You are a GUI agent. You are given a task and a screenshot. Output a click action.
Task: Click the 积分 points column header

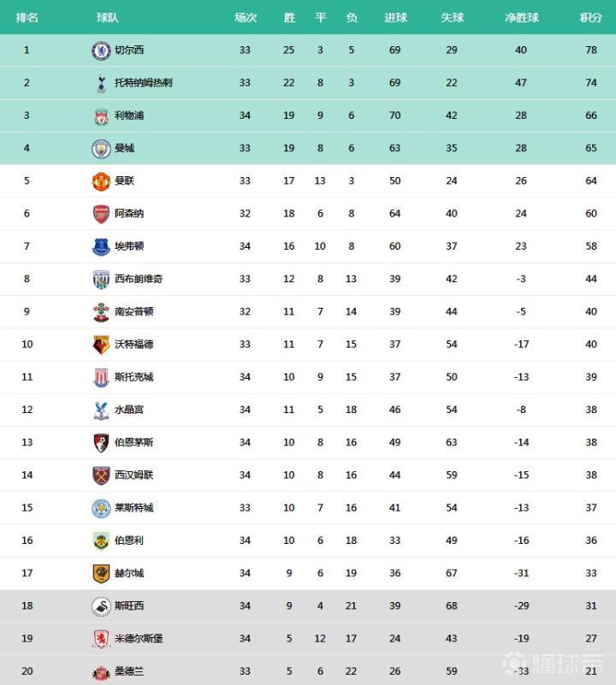click(590, 17)
